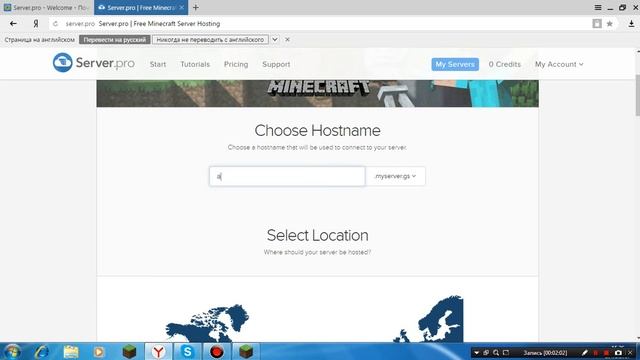Expand translation options chevron
This screenshot has width=640, height=360.
275,40
